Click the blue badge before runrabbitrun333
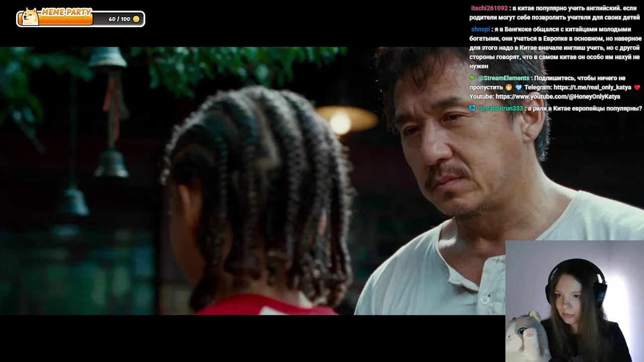This screenshot has height=362, width=644. coord(472,108)
